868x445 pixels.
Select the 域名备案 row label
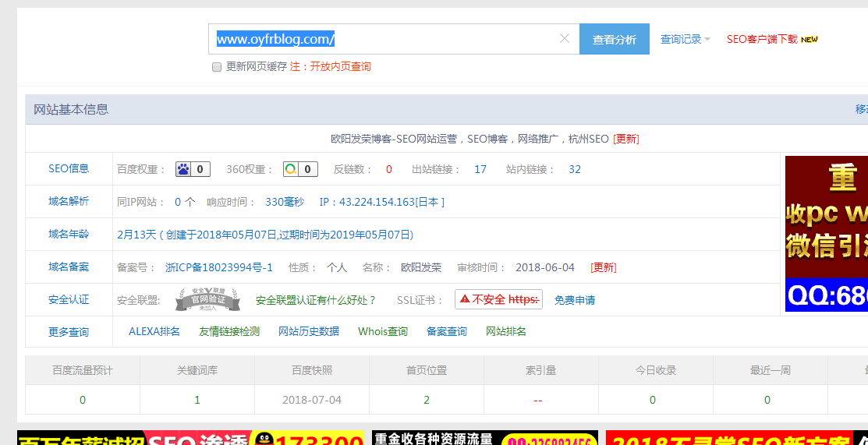click(x=69, y=267)
